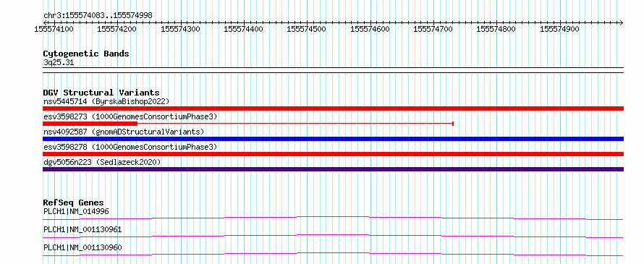Click the 3q25.31 cytogenetic band bar
644x264 pixels.
333,70
